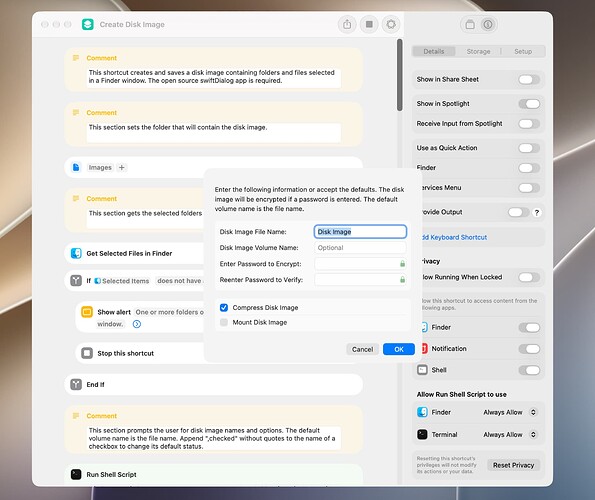Switch to the Setup tab

(523, 51)
